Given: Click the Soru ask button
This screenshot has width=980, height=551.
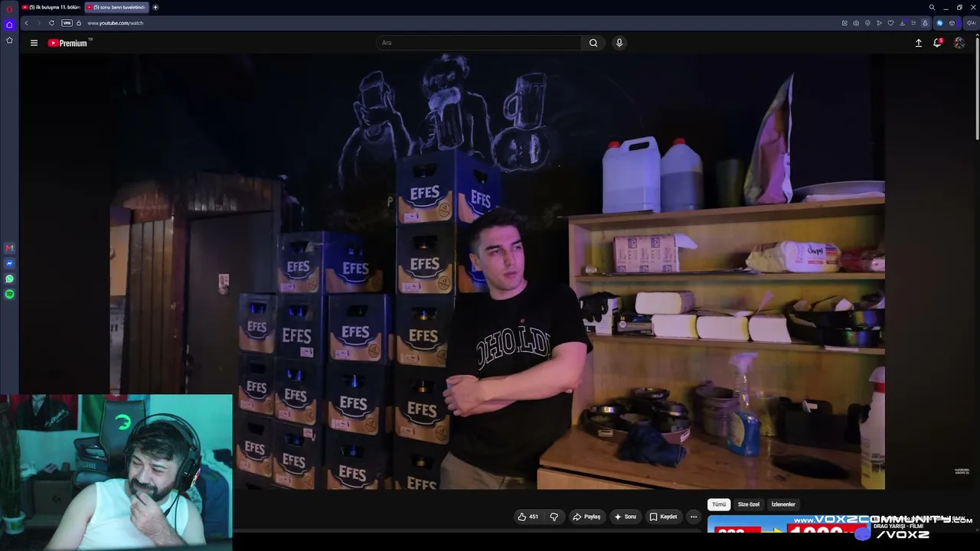Looking at the screenshot, I should pyautogui.click(x=625, y=517).
